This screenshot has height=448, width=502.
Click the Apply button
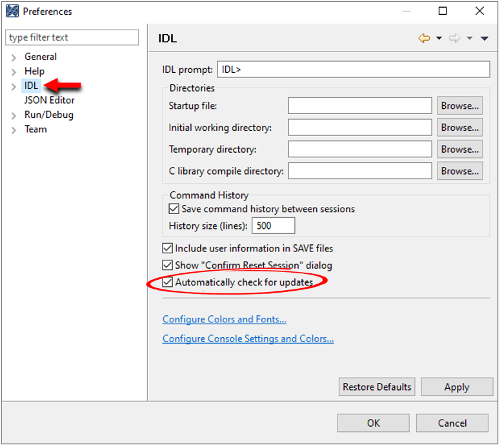click(x=457, y=387)
